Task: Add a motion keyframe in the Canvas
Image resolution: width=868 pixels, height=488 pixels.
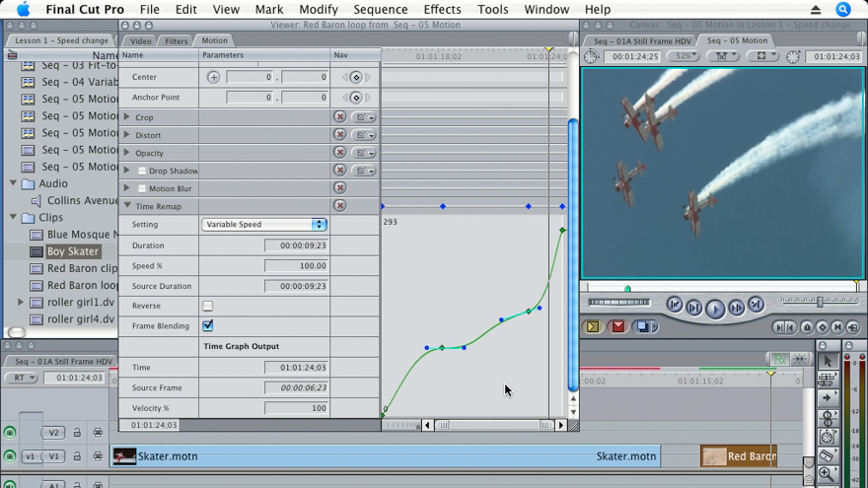Action: 822,328
